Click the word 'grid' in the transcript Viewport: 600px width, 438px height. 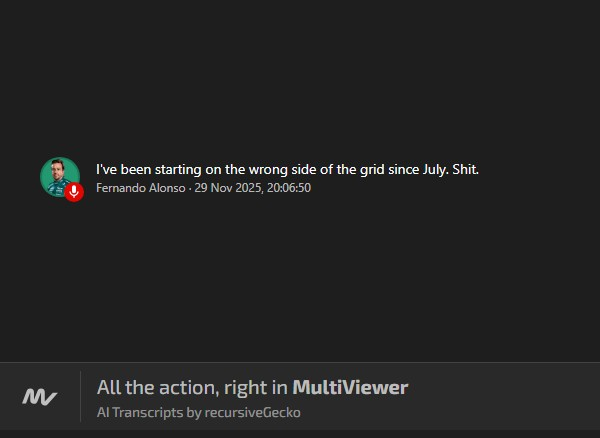372,169
